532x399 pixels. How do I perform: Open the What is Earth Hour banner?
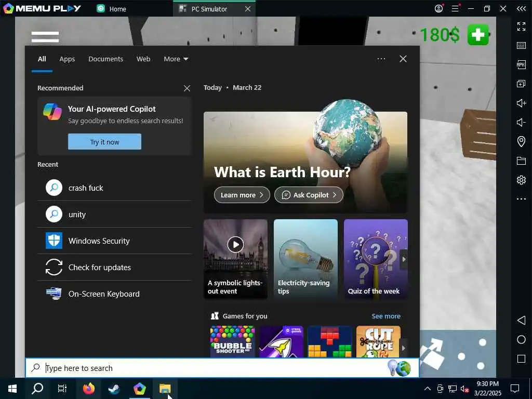(x=305, y=162)
